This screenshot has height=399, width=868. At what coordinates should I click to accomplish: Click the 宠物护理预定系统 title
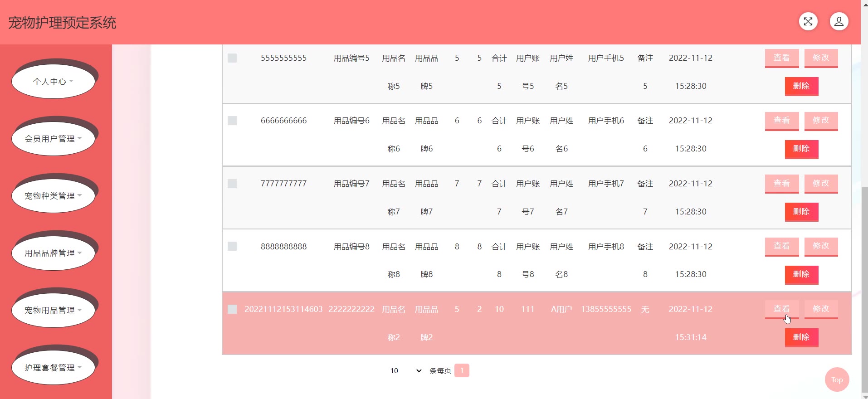(x=62, y=23)
